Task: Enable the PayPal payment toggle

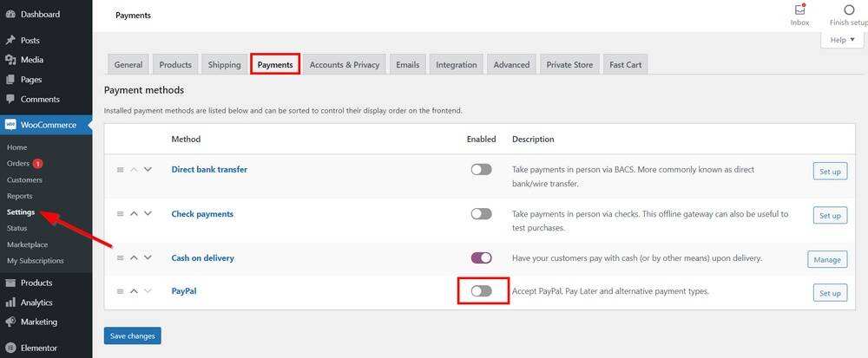Action: [x=481, y=291]
